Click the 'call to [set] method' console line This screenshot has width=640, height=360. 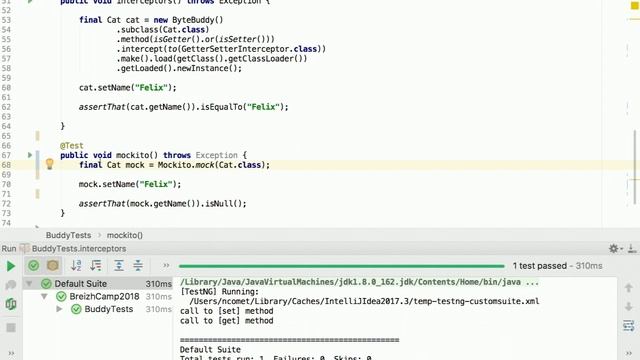227,311
